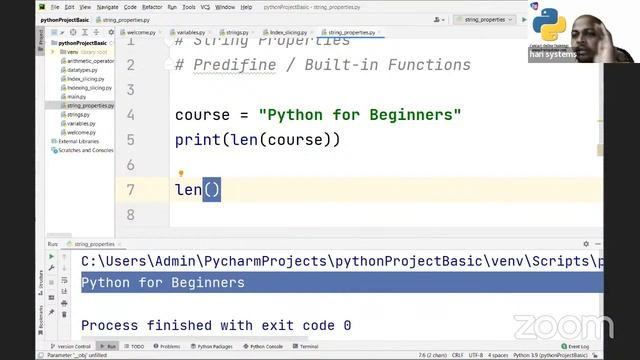Click Scroll to End icon in Run panel

(x=64, y=291)
